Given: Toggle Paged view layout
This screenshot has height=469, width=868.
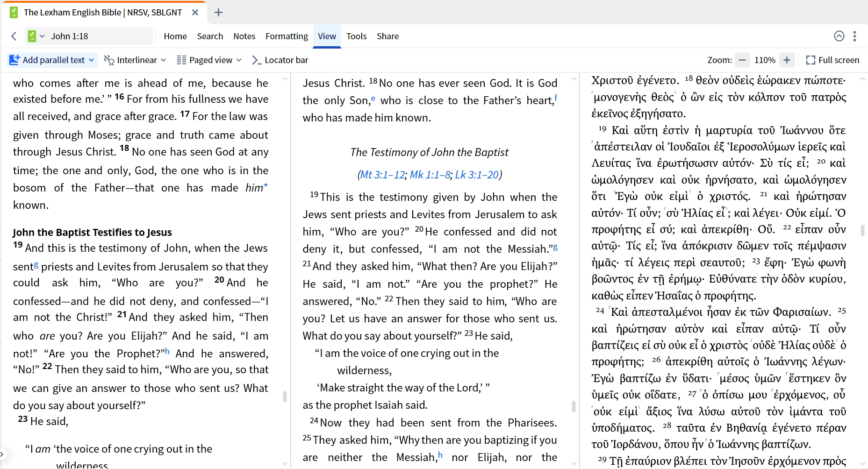Looking at the screenshot, I should 205,60.
